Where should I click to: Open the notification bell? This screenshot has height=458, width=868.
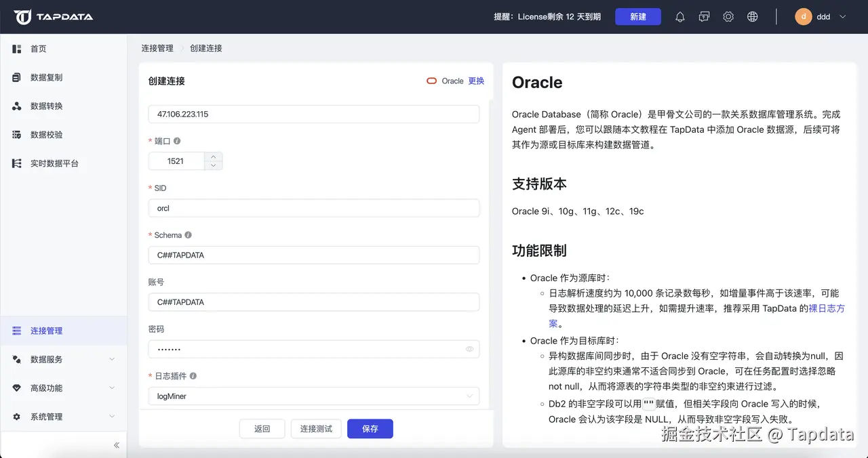click(x=680, y=17)
